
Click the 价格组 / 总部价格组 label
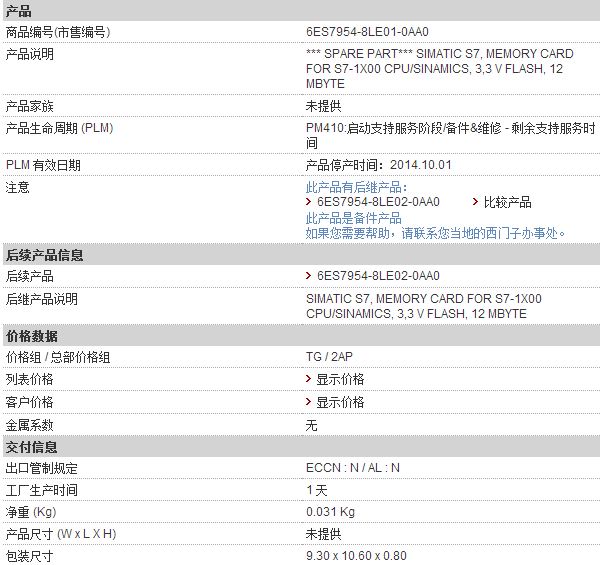tap(58, 357)
